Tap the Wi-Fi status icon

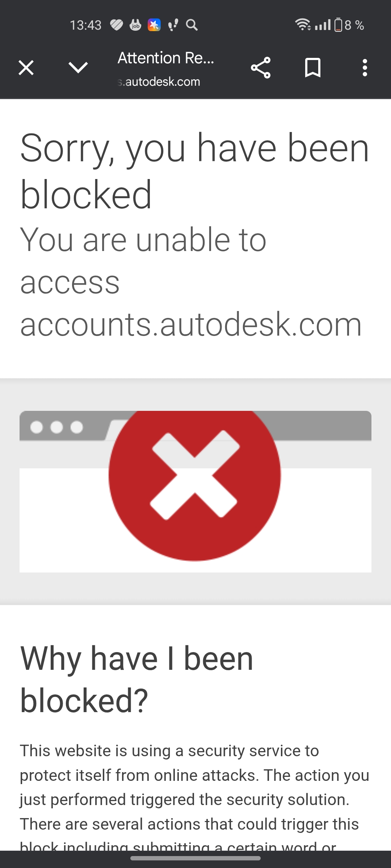pyautogui.click(x=303, y=25)
